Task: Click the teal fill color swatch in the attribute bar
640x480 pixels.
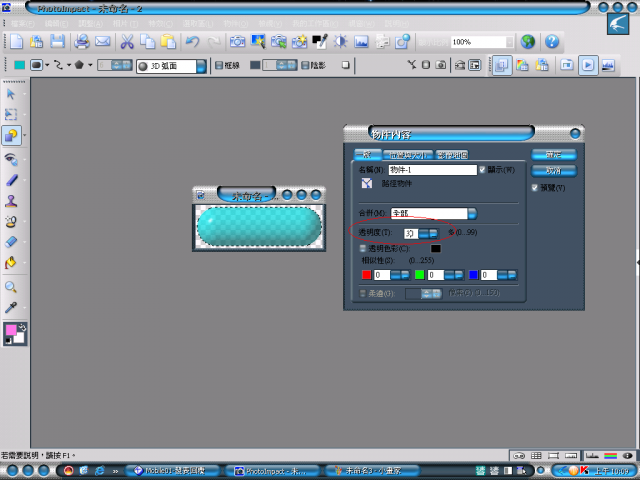Action: click(20, 65)
